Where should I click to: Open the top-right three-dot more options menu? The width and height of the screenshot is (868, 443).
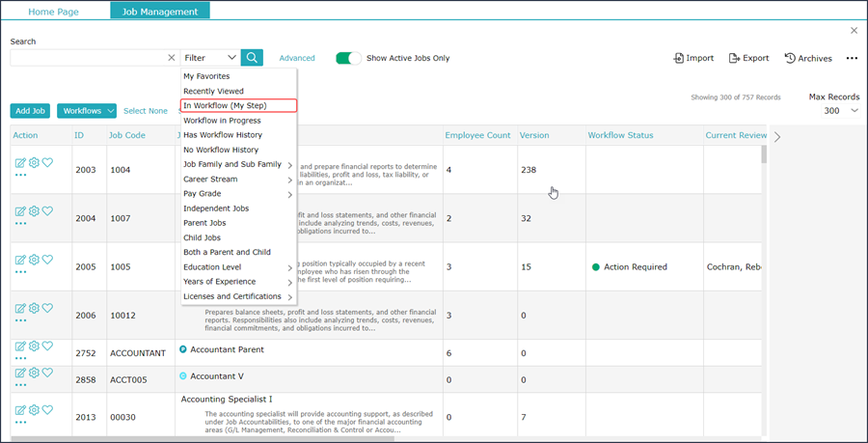[x=852, y=58]
